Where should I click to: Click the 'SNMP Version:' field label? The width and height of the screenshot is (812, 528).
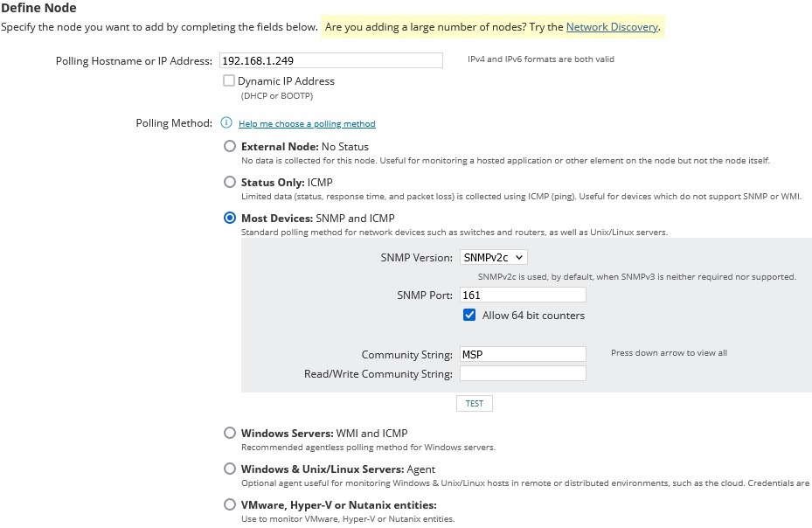tap(416, 258)
